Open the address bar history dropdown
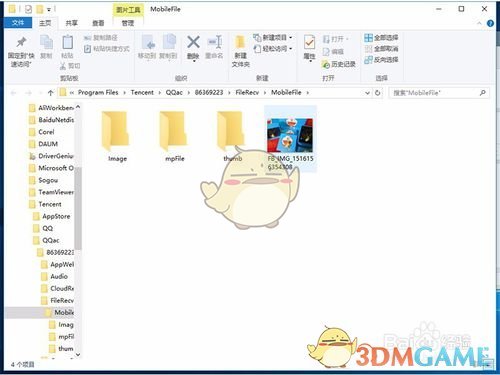500x375 pixels. click(x=367, y=93)
